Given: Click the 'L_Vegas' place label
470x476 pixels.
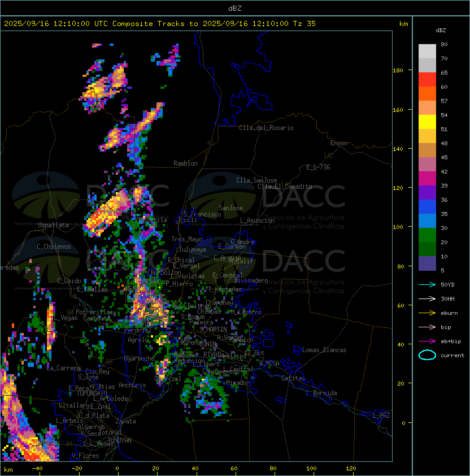Looking at the screenshot, I should pos(66,318).
